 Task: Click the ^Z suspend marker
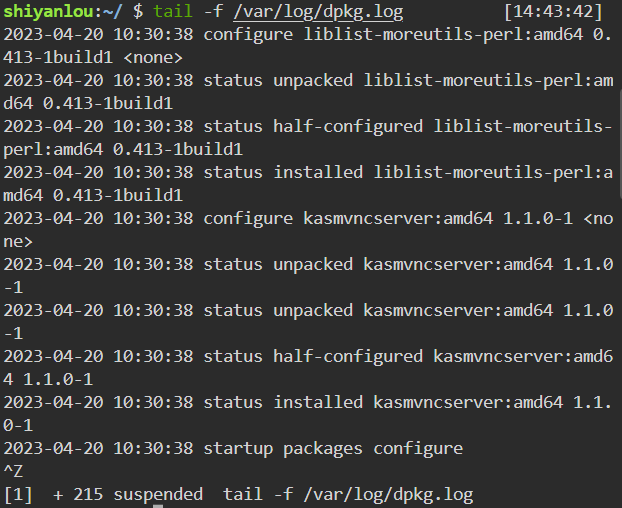(x=13, y=471)
